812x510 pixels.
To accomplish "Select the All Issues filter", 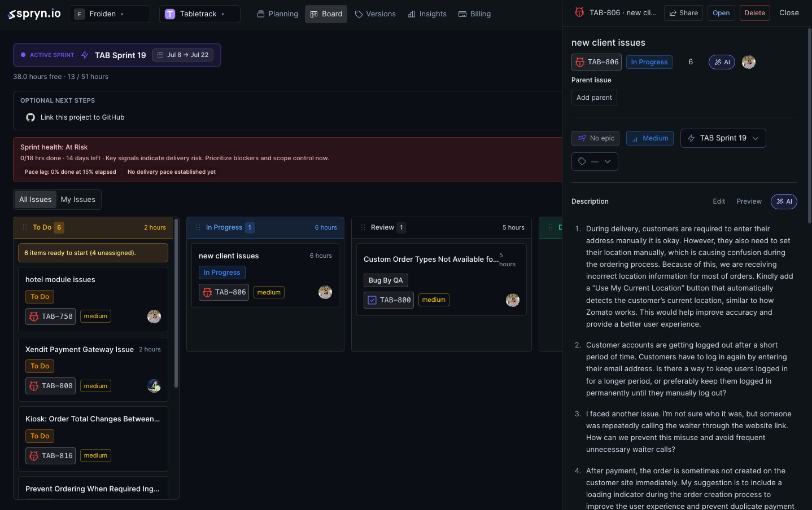I will [36, 200].
